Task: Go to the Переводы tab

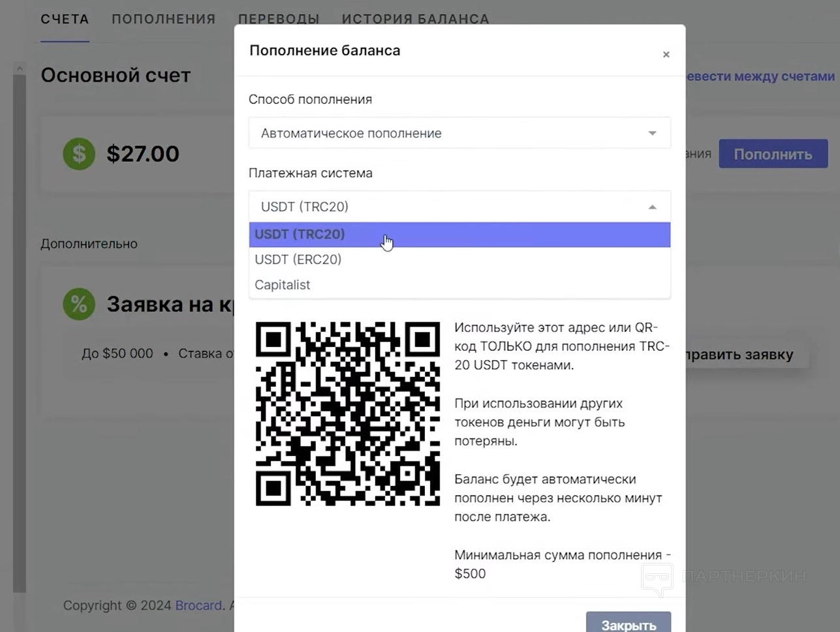Action: [x=279, y=20]
